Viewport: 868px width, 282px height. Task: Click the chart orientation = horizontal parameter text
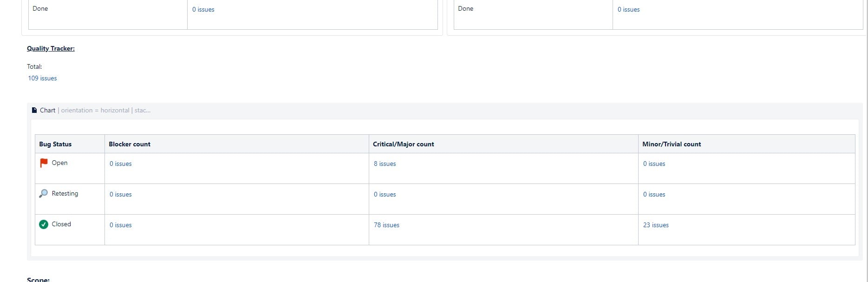[x=95, y=110]
